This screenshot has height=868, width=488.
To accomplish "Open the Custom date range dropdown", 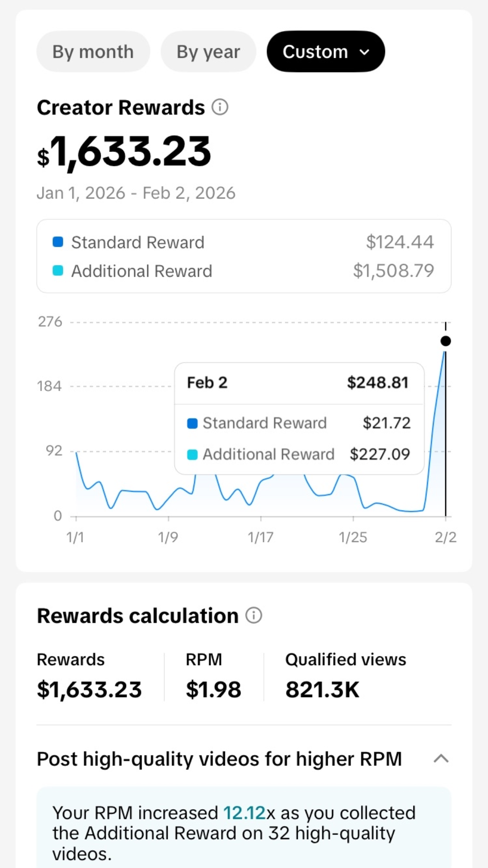I will 326,52.
